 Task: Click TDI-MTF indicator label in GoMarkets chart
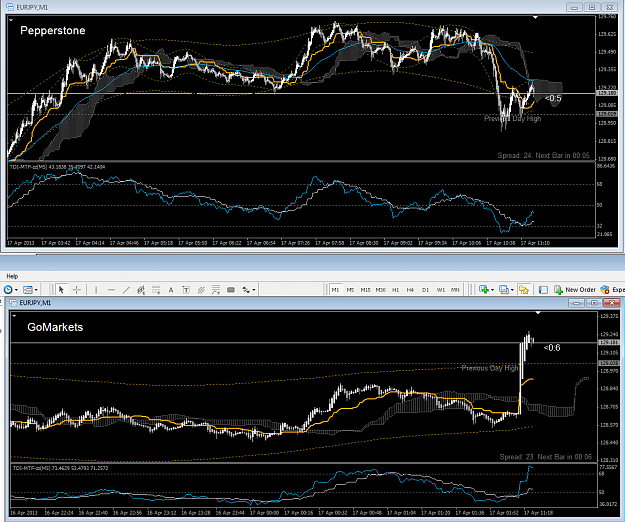[60, 468]
